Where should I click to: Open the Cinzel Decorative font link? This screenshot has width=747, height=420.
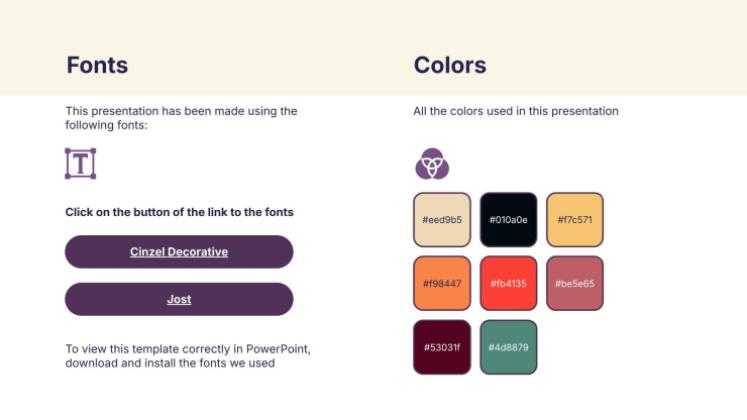tap(179, 251)
